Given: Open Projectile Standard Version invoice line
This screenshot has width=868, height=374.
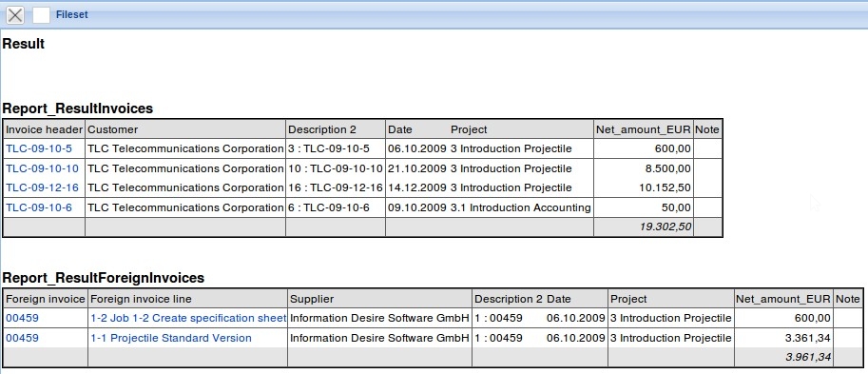Looking at the screenshot, I should click(x=171, y=338).
